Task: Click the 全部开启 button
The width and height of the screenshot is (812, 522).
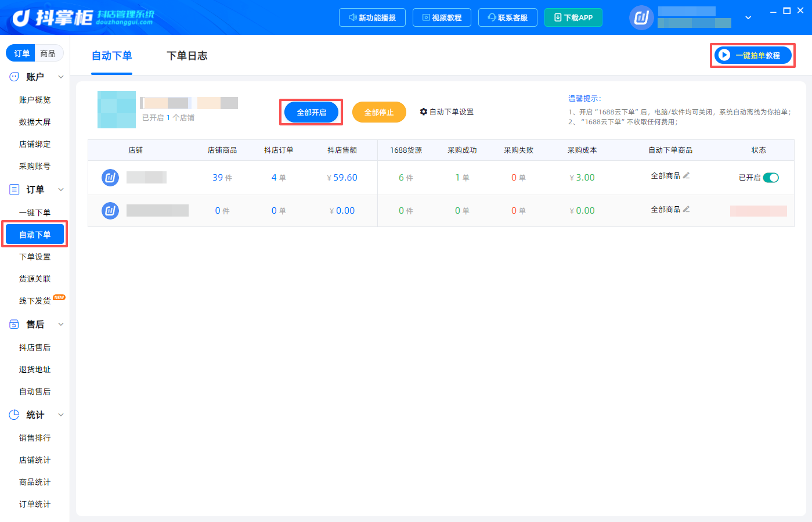Action: [x=312, y=112]
